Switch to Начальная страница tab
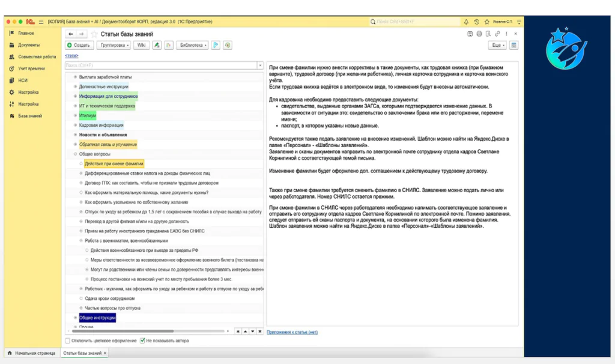 31,353
